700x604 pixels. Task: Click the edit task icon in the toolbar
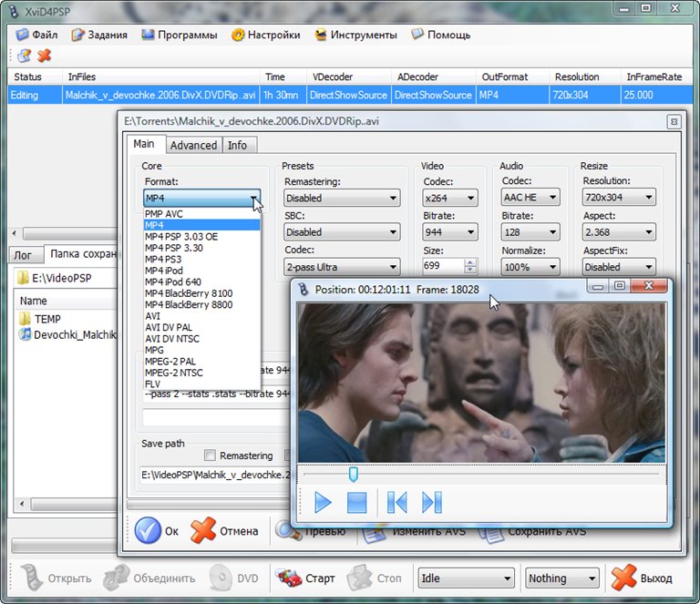(x=24, y=56)
